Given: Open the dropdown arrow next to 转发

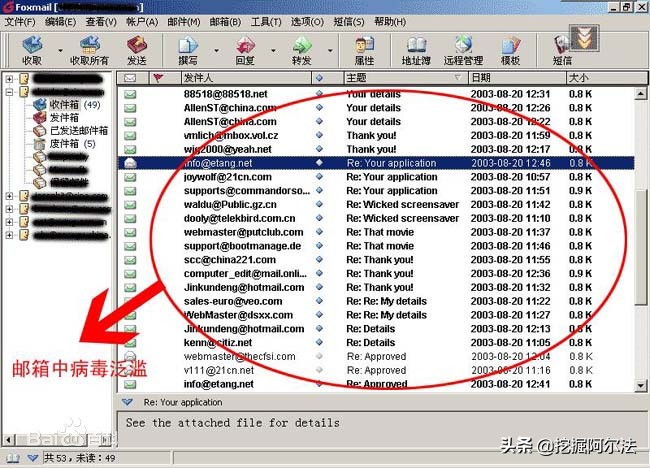Looking at the screenshot, I should click(330, 51).
